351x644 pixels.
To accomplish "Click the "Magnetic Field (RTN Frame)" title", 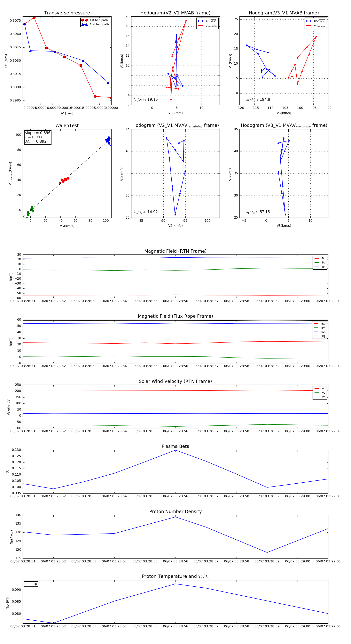I will pos(175,251).
